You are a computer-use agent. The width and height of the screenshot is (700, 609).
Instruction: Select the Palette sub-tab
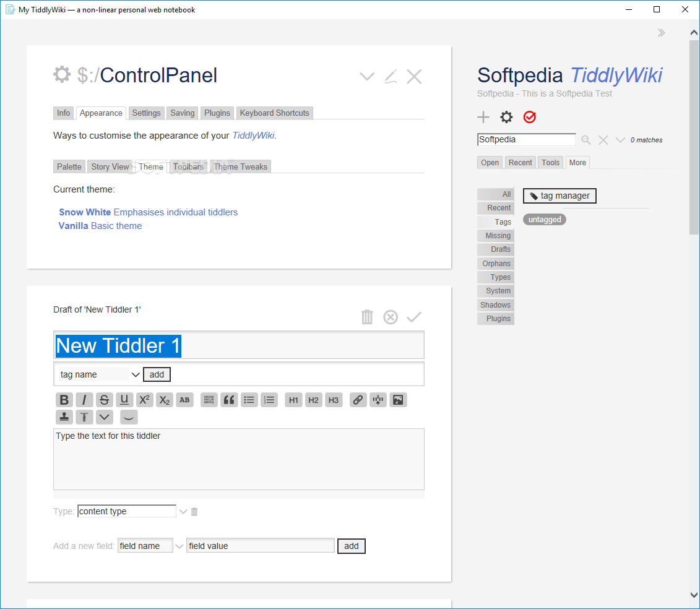coord(69,166)
